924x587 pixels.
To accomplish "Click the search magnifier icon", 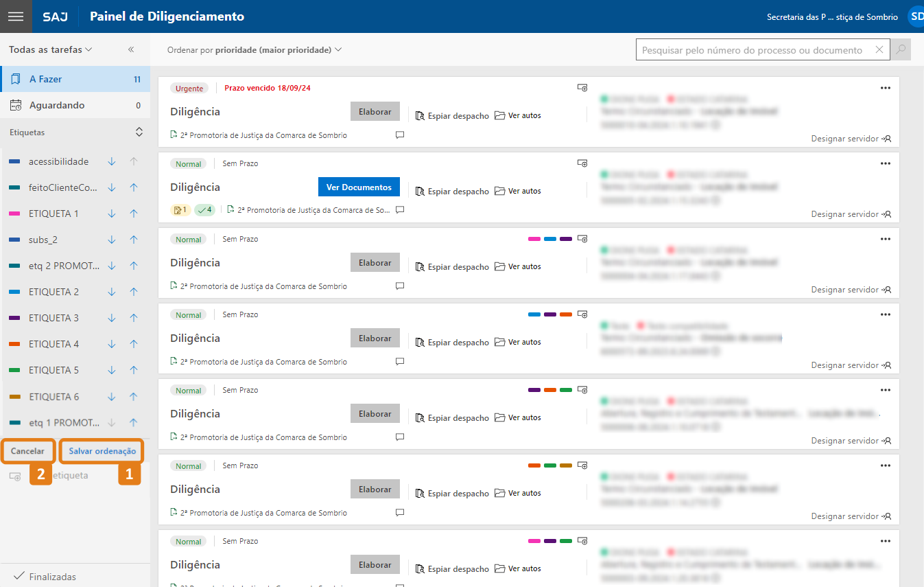I will (x=901, y=49).
